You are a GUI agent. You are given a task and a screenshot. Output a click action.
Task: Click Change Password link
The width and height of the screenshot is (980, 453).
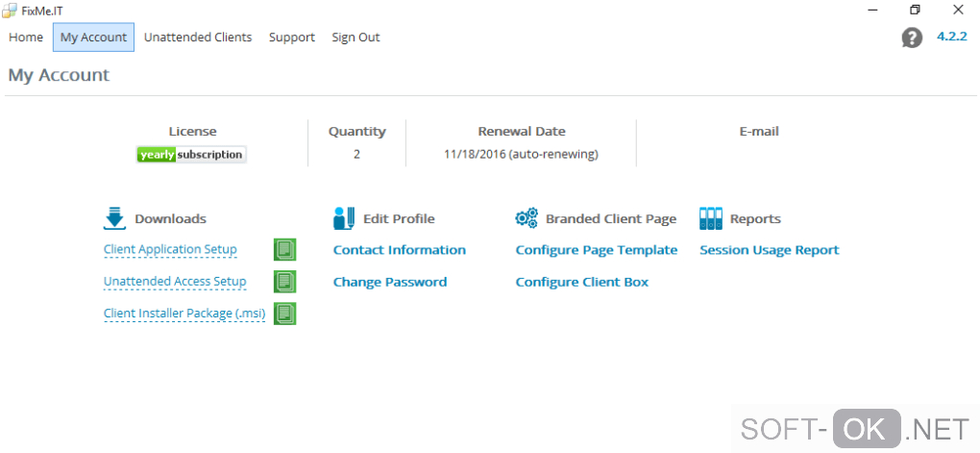tap(389, 282)
